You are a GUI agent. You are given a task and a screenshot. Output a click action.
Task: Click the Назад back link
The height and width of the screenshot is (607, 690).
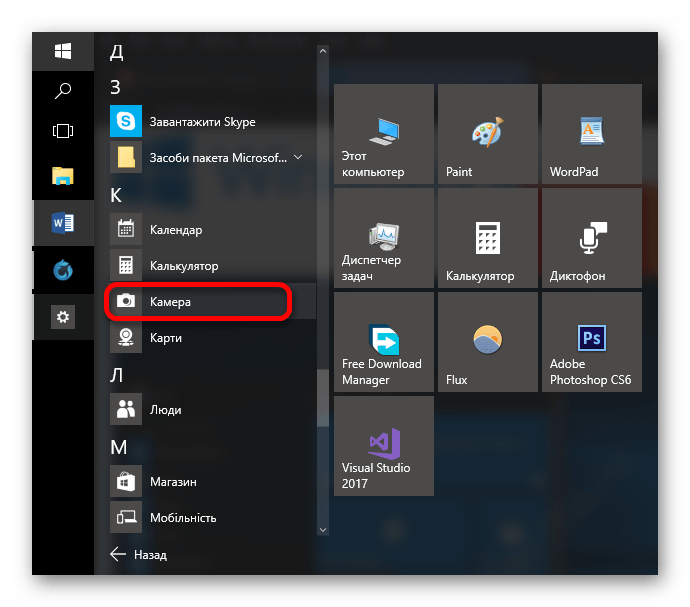pos(138,554)
